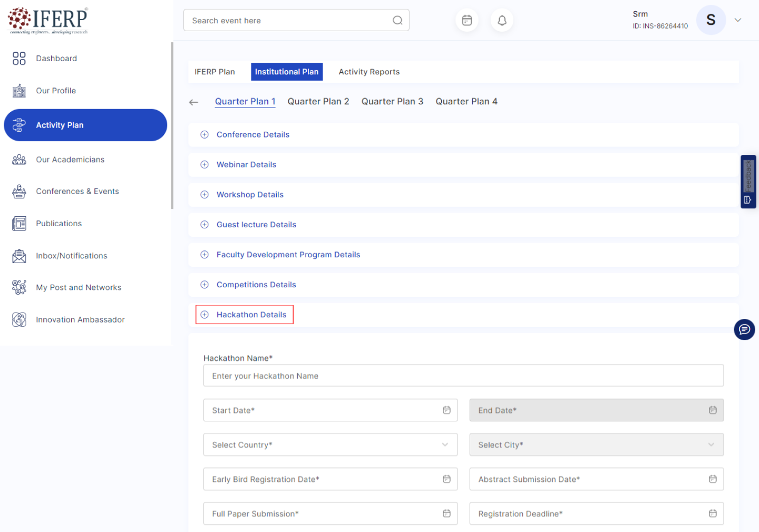
Task: Open the Select Country dropdown
Action: point(330,445)
